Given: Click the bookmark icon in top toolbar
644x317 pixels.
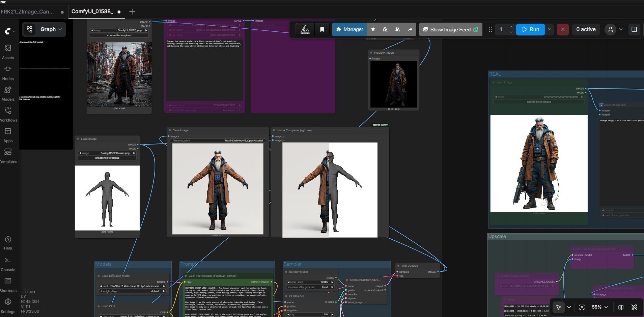Looking at the screenshot, I should click(322, 29).
